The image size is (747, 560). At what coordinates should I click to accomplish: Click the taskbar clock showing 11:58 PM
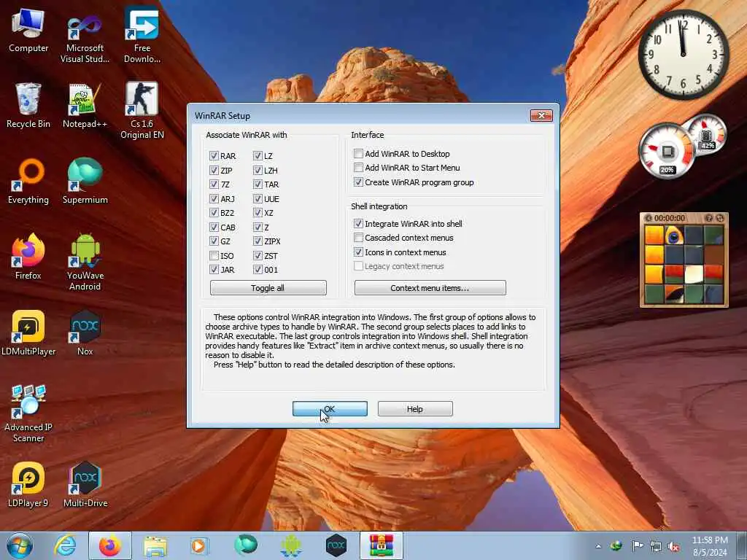tap(709, 546)
